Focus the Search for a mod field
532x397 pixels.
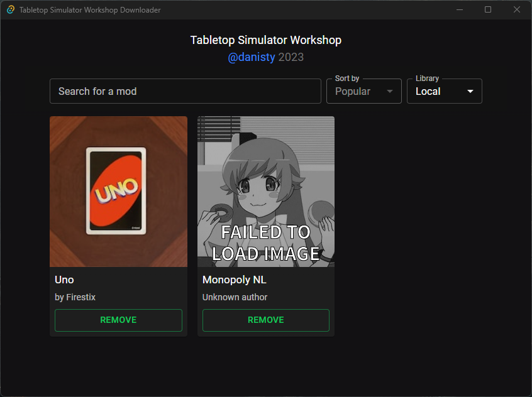[x=186, y=91]
